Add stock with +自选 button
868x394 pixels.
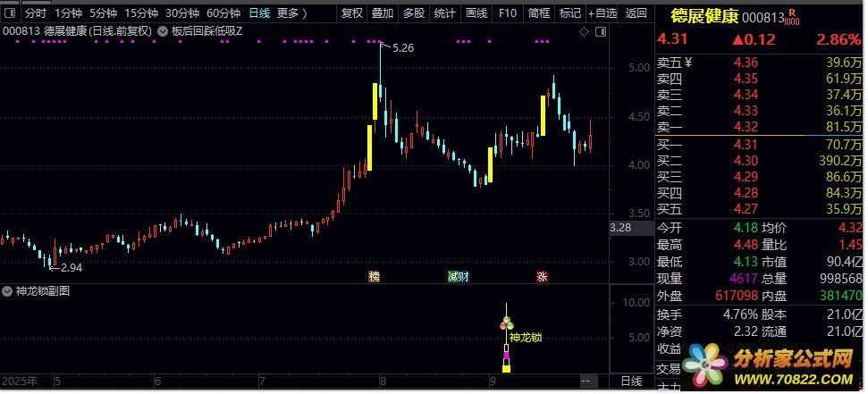(x=603, y=13)
